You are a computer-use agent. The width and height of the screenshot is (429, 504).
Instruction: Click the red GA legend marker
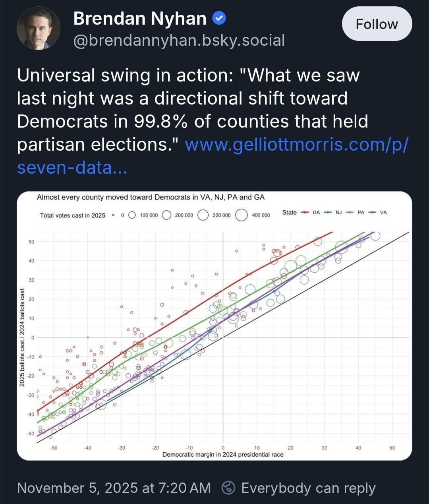pos(305,212)
